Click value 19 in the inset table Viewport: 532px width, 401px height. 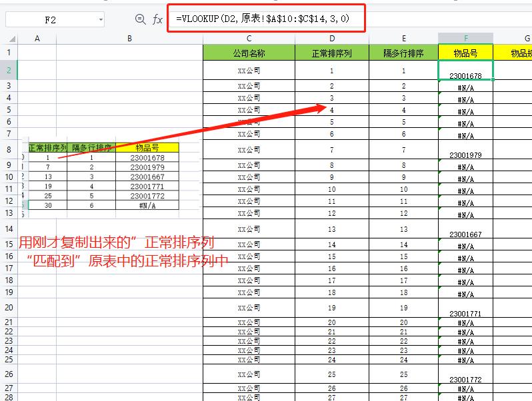click(x=48, y=186)
